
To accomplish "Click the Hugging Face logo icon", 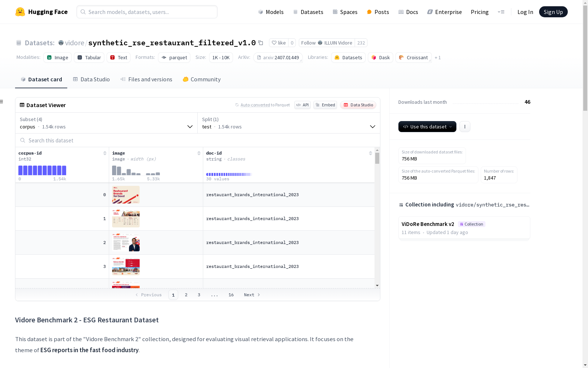I will (x=20, y=12).
